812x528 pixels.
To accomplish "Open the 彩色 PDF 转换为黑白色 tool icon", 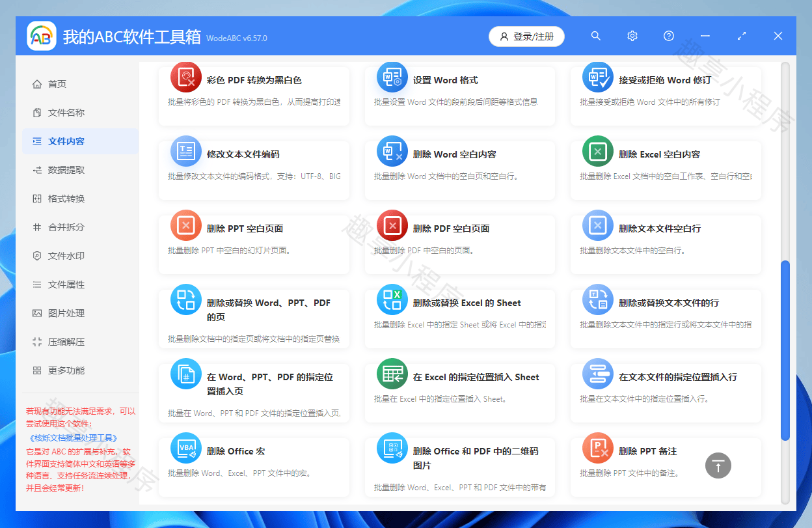I will click(x=186, y=77).
